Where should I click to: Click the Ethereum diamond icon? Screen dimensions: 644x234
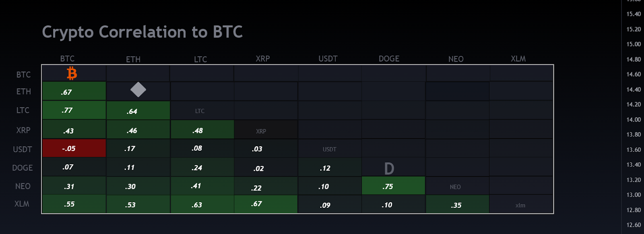[138, 89]
